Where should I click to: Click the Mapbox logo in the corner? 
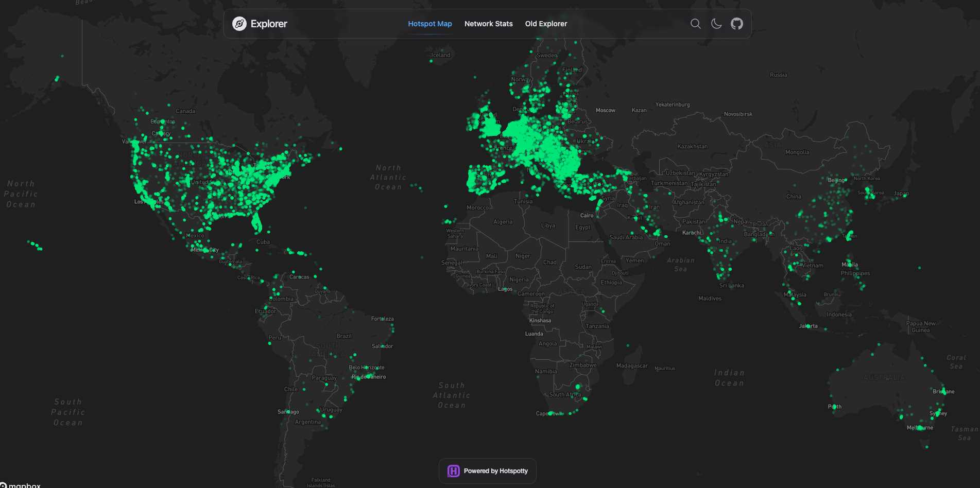click(21, 485)
